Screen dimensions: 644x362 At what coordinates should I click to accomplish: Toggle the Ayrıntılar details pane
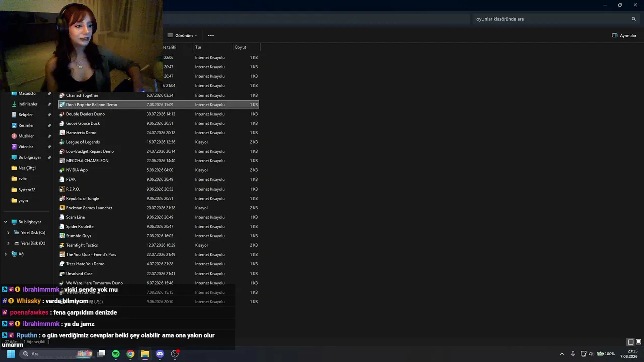[x=624, y=36]
